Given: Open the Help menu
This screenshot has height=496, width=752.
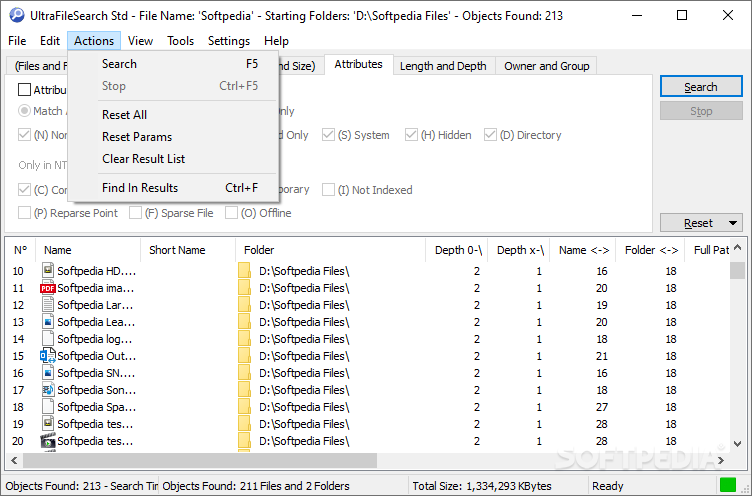Looking at the screenshot, I should (x=276, y=41).
